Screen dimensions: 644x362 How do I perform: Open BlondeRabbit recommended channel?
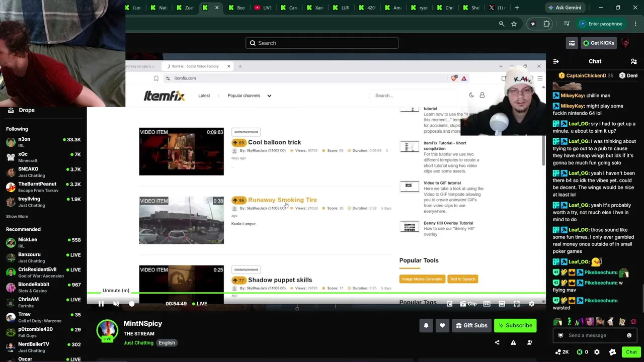(43, 287)
